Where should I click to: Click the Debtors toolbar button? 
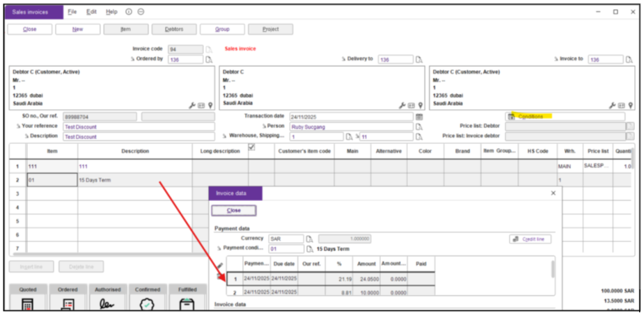coord(174,29)
